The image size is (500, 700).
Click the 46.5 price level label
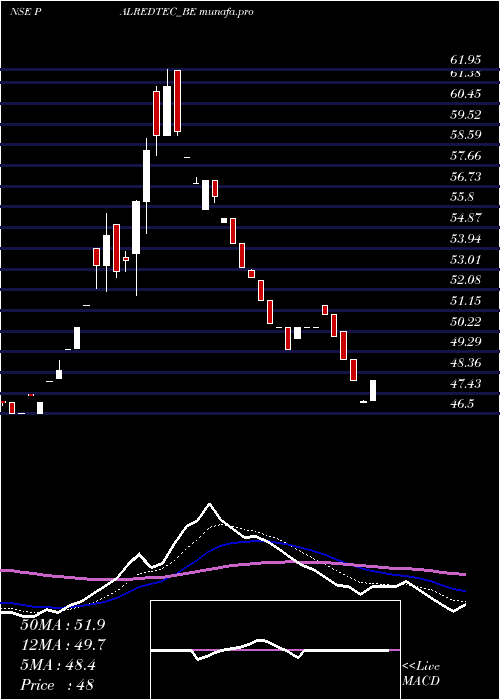click(462, 404)
